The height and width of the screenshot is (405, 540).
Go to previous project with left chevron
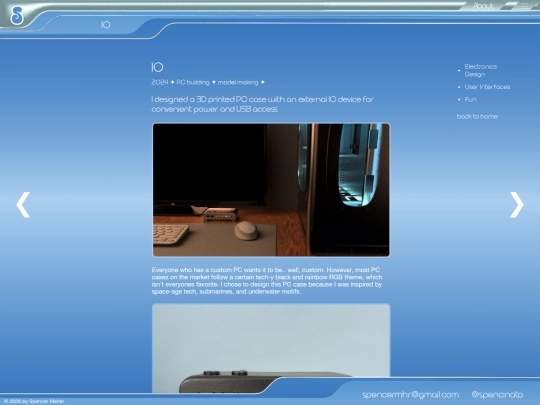pos(23,205)
